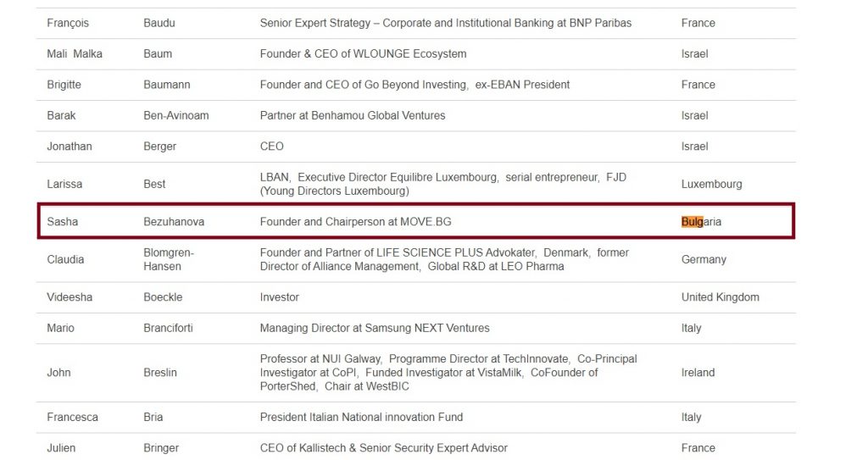Select the Kallistech CEO description text
The height and width of the screenshot is (460, 868).
(x=383, y=448)
